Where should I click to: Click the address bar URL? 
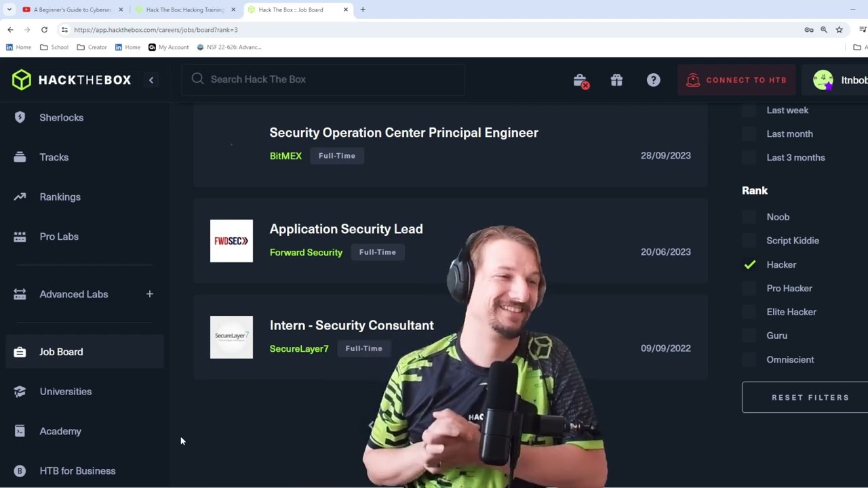point(156,30)
